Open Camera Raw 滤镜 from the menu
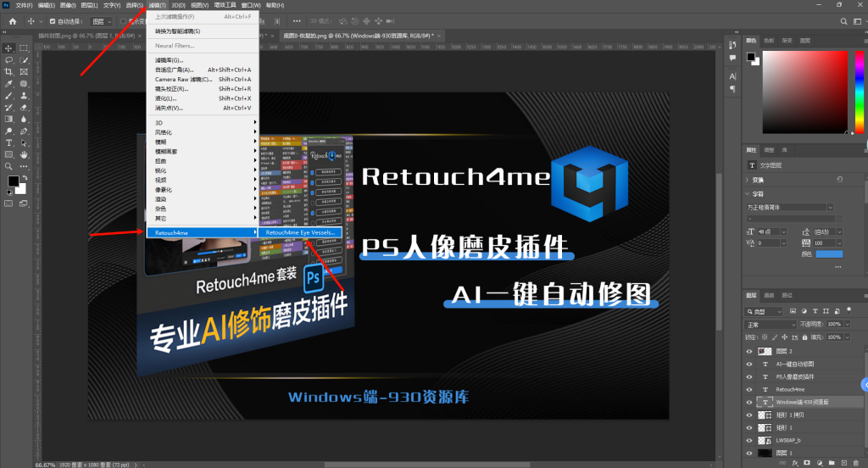The image size is (868, 468). point(183,80)
